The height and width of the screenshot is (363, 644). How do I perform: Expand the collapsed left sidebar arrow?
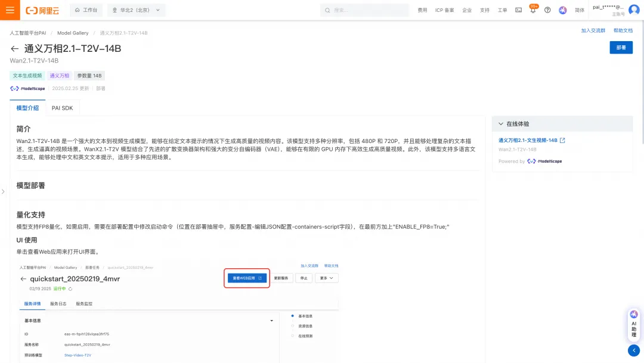click(3, 191)
